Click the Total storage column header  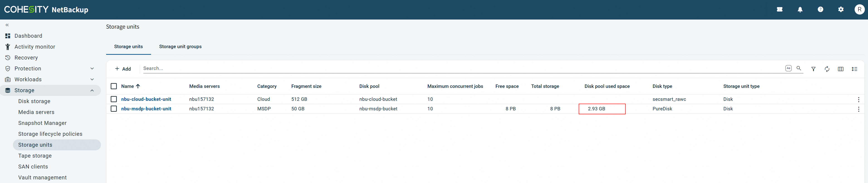coord(545,86)
